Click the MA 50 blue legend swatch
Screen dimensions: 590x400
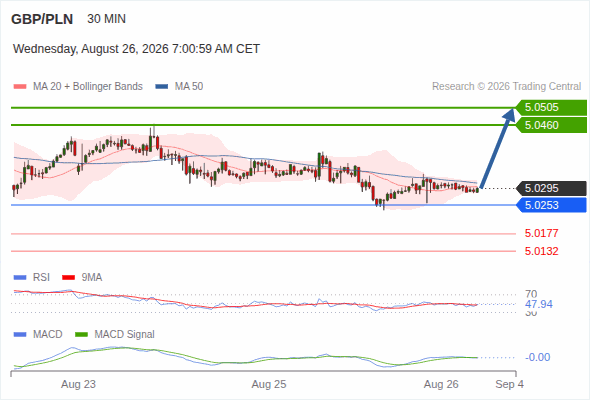pos(162,87)
